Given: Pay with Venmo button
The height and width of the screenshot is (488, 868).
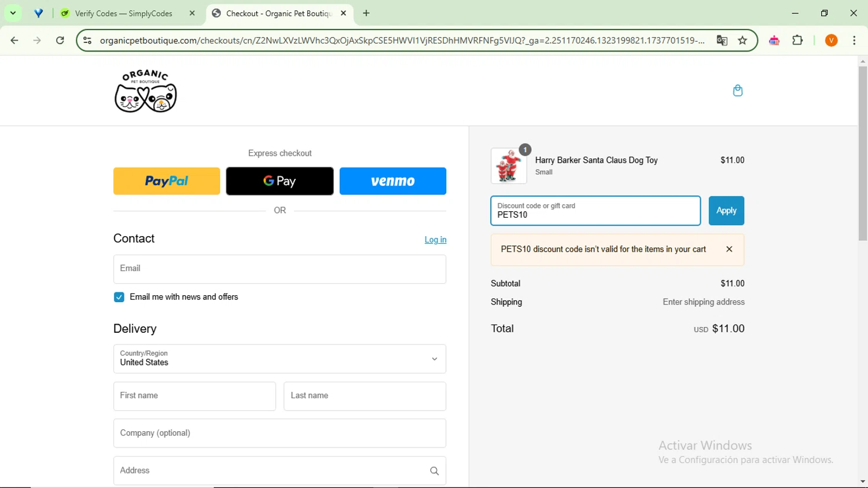Looking at the screenshot, I should (393, 181).
